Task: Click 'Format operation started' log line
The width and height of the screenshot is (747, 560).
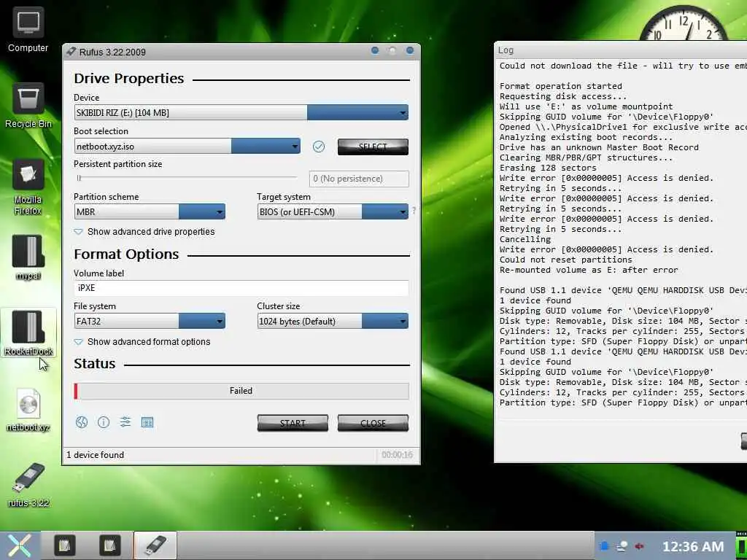Action: click(561, 86)
